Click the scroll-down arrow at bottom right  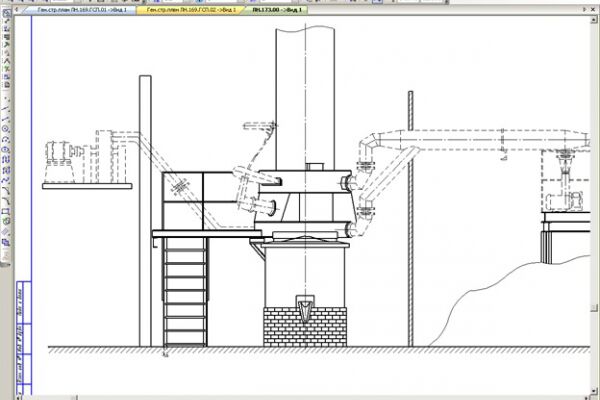594,391
